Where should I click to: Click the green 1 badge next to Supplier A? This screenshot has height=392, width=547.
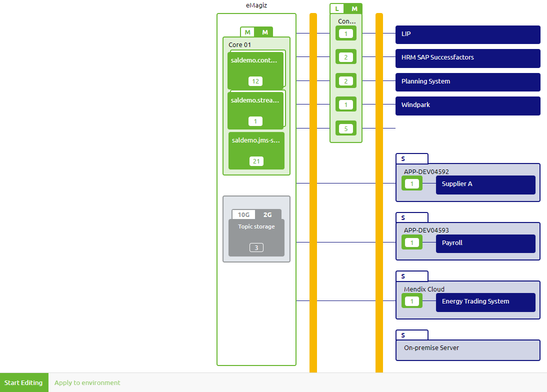point(412,183)
